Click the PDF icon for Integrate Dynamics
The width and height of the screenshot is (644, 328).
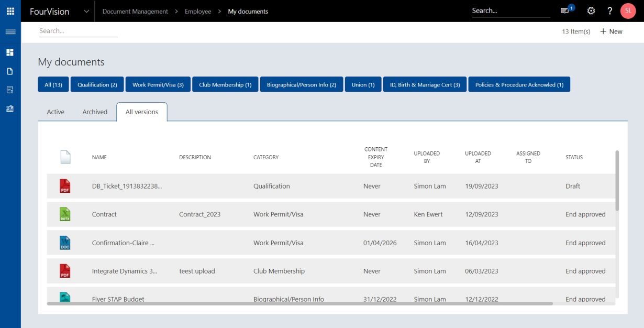[65, 271]
